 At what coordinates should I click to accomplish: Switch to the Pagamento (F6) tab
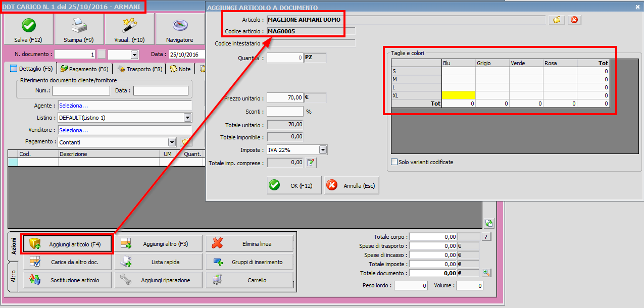pos(84,69)
